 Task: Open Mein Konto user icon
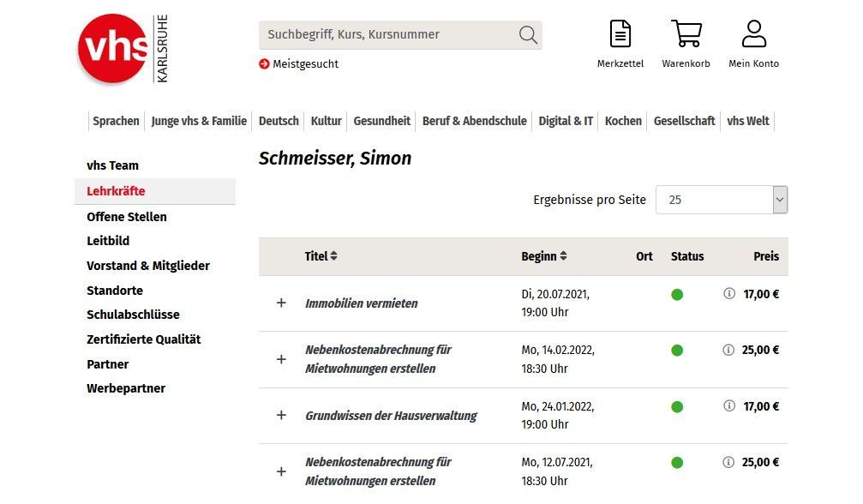coord(753,34)
